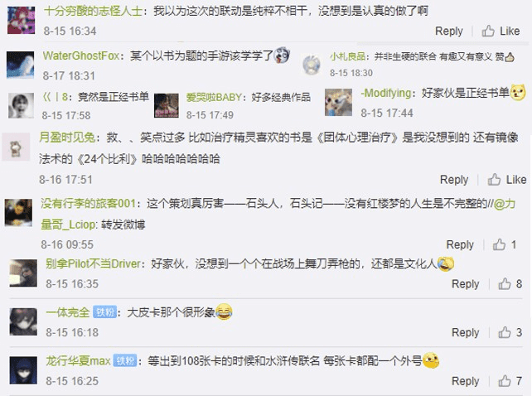Like the comment by 十分穷酸的志怪人士

click(x=501, y=31)
